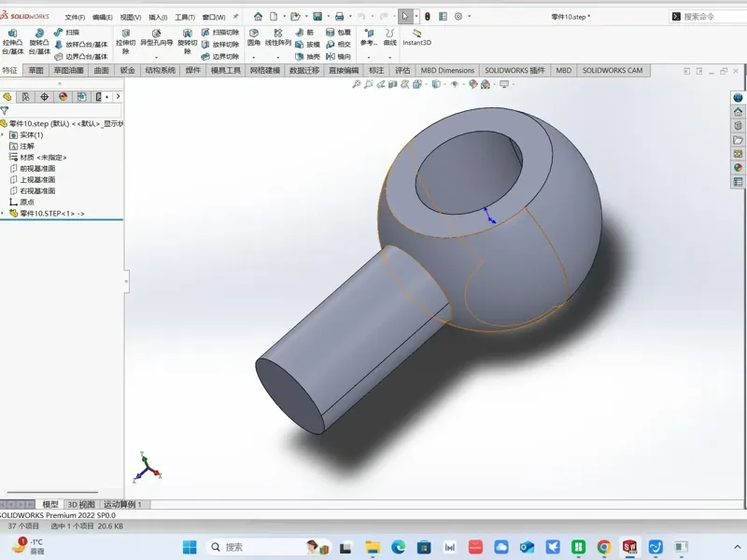Toggle the menu bar pin icon
The width and height of the screenshot is (747, 560).
point(235,17)
